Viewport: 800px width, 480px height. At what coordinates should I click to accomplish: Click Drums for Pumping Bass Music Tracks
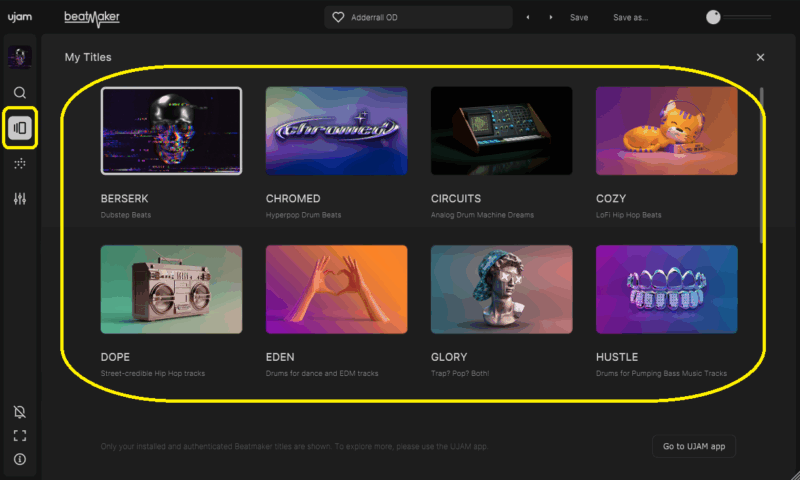pyautogui.click(x=661, y=373)
